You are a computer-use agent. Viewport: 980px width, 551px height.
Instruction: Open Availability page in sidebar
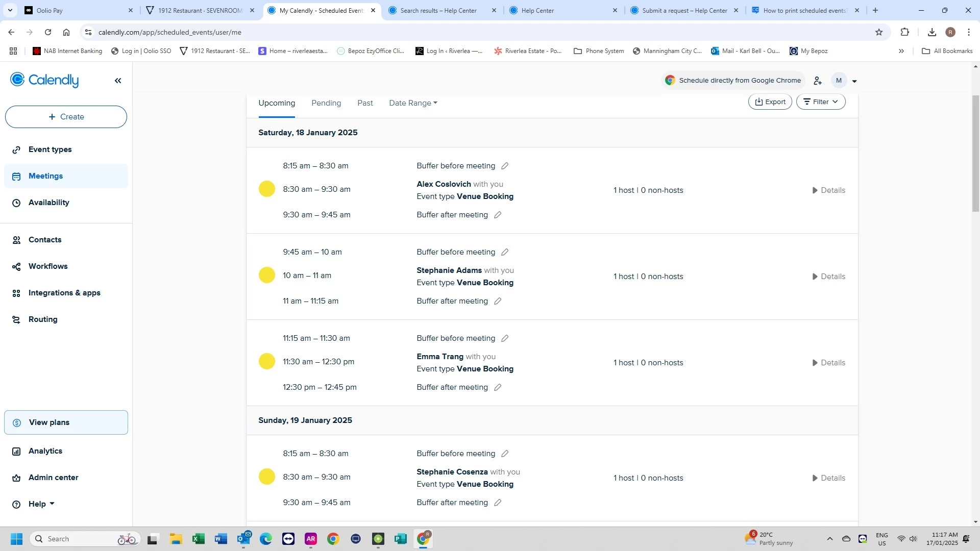[x=48, y=203]
